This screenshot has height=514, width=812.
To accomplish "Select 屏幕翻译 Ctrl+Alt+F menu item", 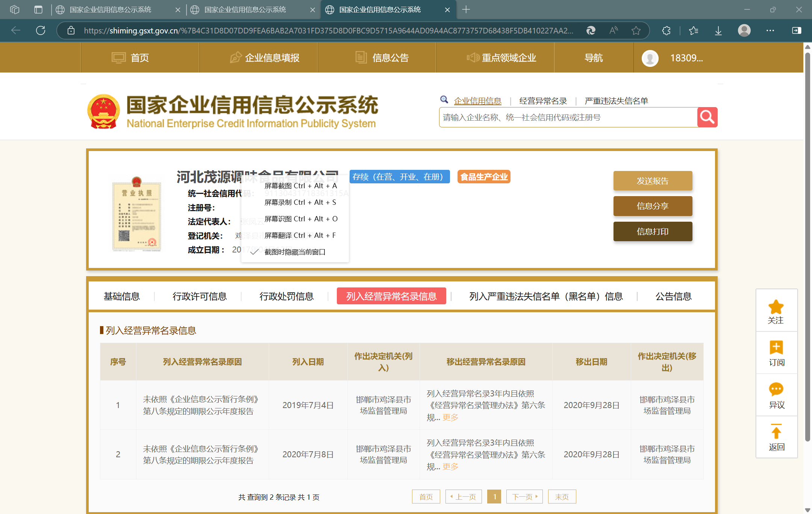I will [295, 235].
